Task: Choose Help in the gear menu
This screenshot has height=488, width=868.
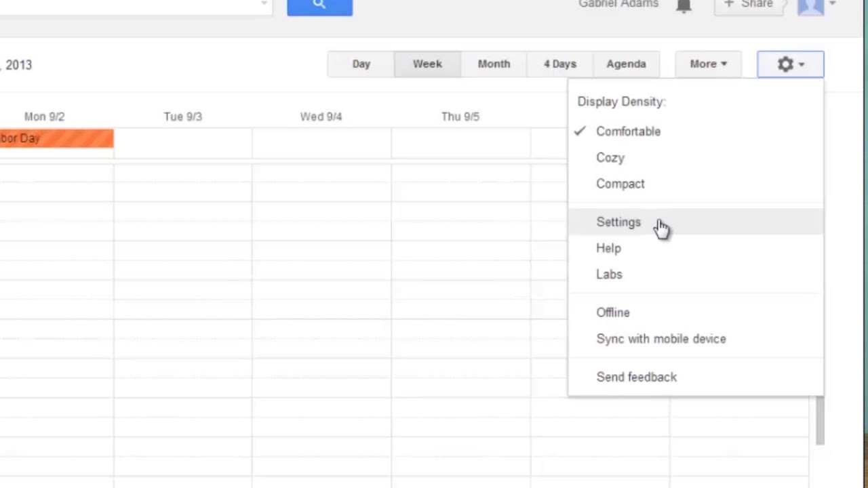Action: [608, 248]
